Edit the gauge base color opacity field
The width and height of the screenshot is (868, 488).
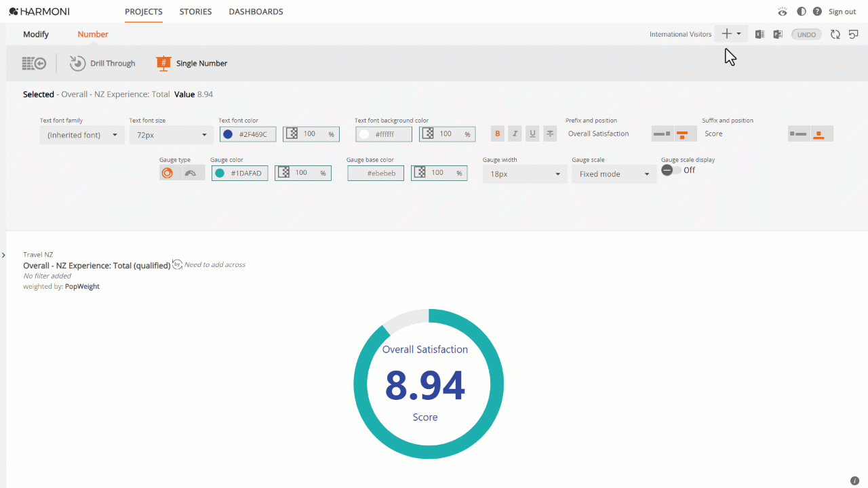pyautogui.click(x=439, y=174)
